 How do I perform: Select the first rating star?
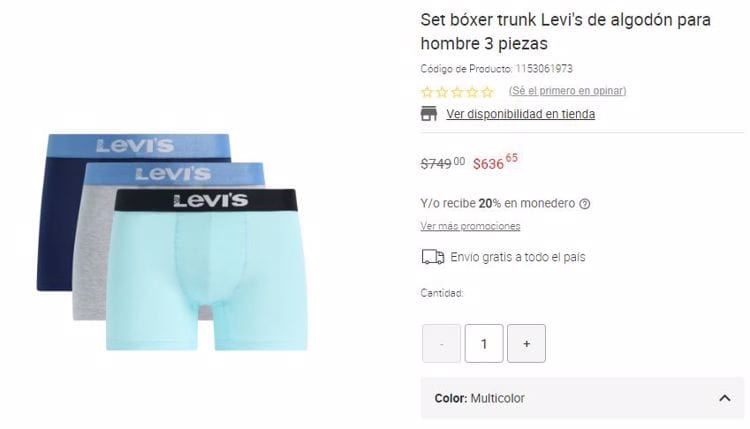coord(427,92)
